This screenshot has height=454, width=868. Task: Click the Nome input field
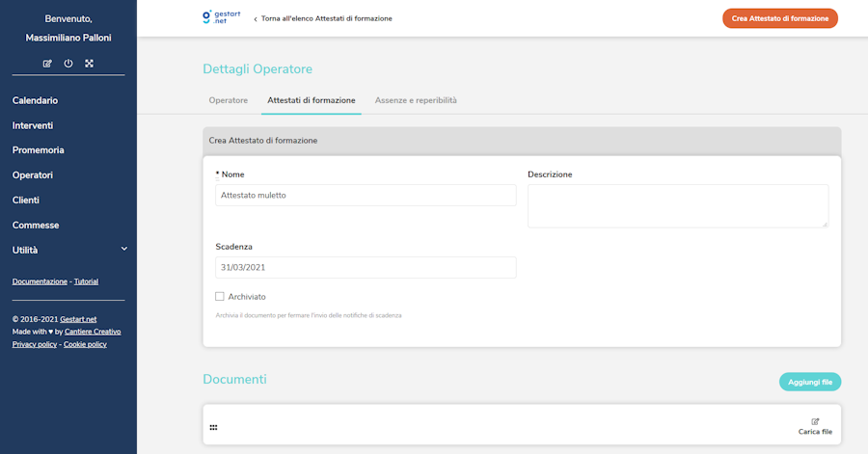366,195
